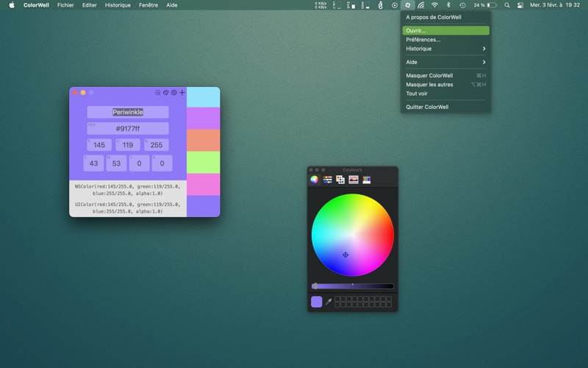Open the Time Machine status icon
The height and width of the screenshot is (368, 588).
pos(462,5)
